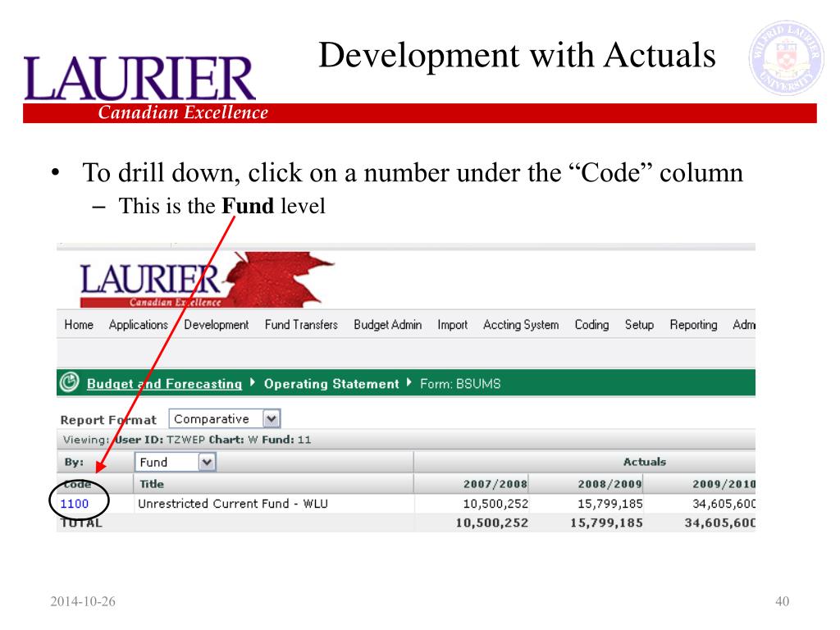Open the Home menu
The image size is (840, 630).
tap(79, 325)
